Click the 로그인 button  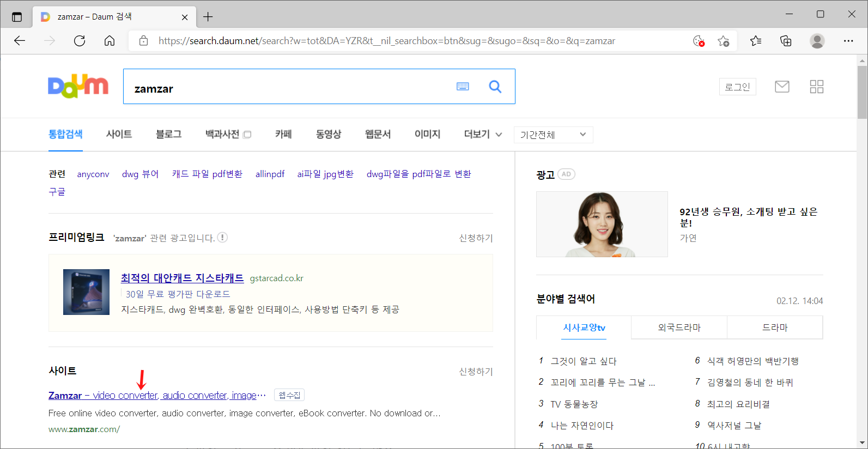coord(738,87)
